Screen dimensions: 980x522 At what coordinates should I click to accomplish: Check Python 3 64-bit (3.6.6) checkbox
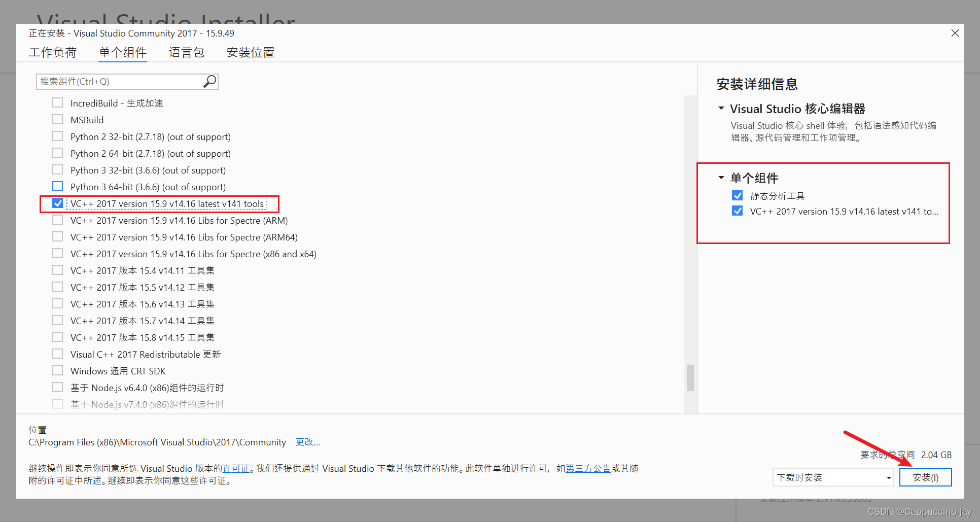coord(58,187)
